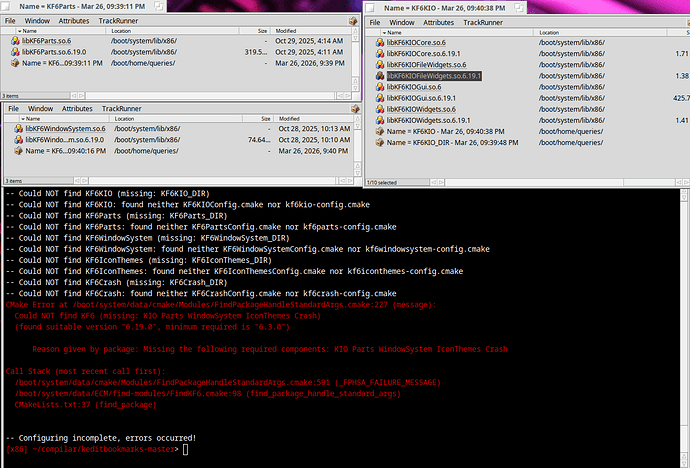Click libKF6WindowSystem.so.6 file icon
690x468 pixels.
[18, 128]
